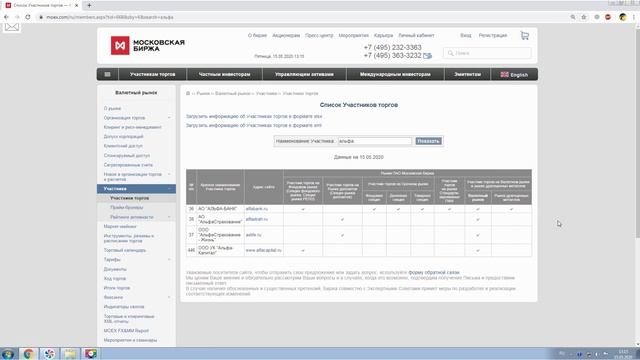Open 'Международным инвесторам' navigation tab
This screenshot has width=640, height=360.
point(395,74)
